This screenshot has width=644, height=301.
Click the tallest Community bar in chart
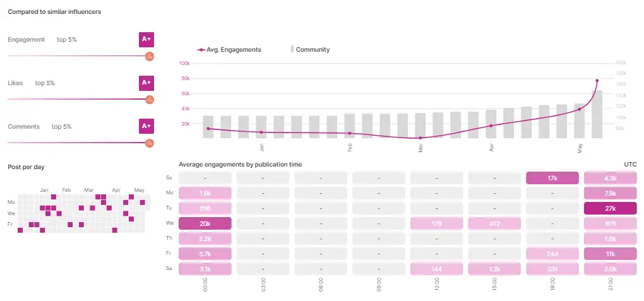pos(597,114)
